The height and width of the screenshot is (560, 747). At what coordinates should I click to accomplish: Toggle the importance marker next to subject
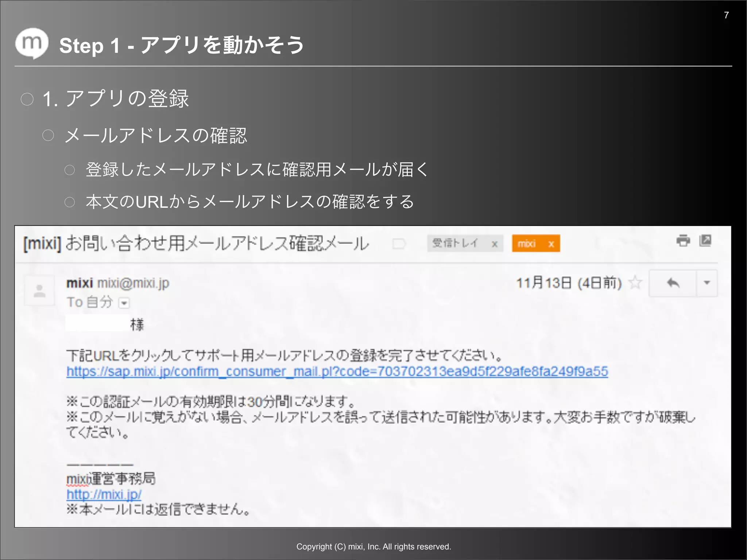(399, 244)
